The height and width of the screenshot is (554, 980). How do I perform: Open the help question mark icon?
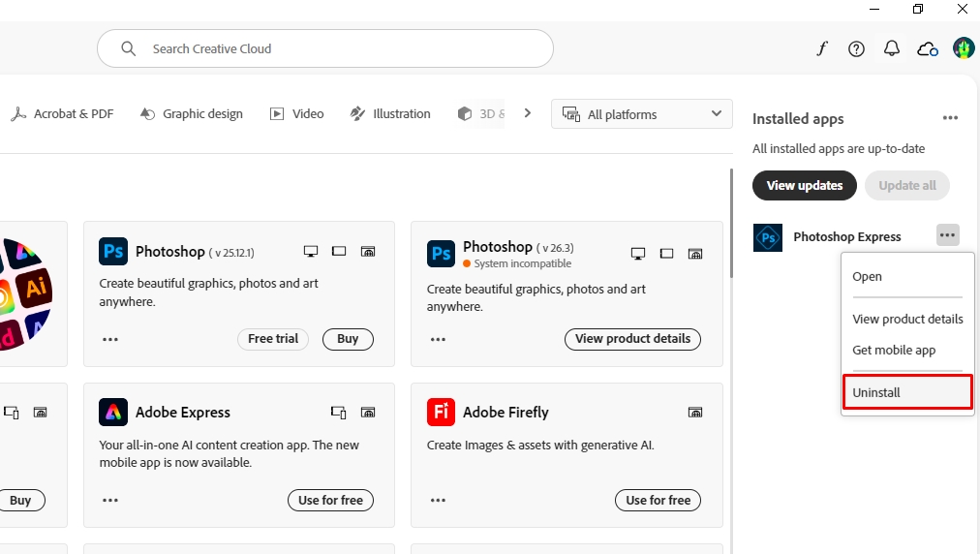(x=856, y=48)
